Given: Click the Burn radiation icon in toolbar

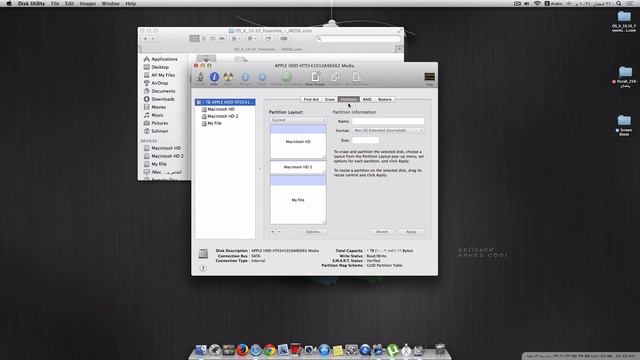Looking at the screenshot, I should 228,77.
